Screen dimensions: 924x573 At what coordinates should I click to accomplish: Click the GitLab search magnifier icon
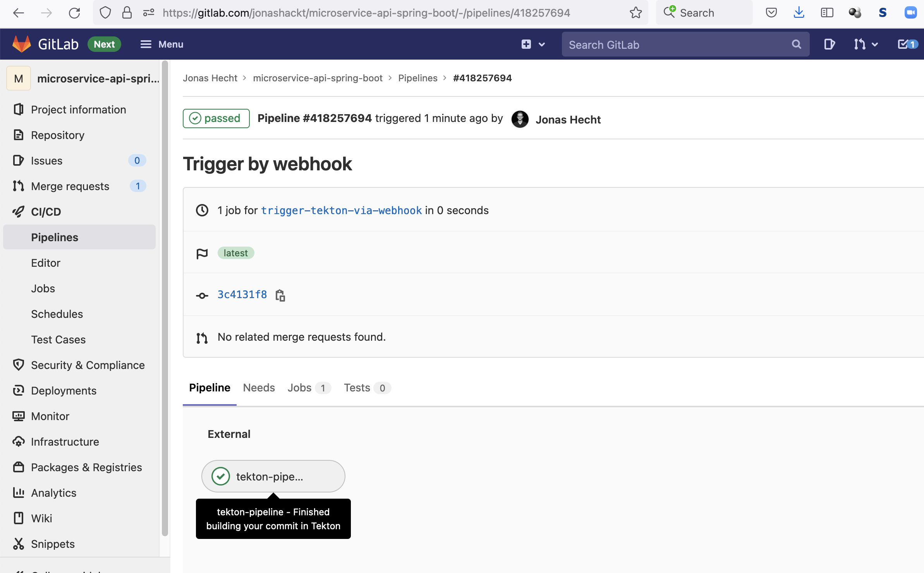tap(796, 45)
